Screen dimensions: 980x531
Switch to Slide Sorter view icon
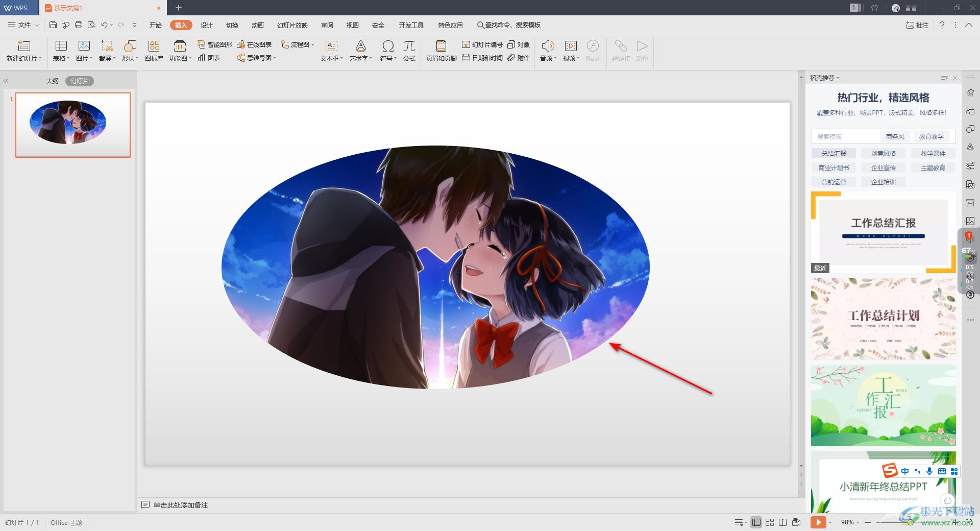click(770, 522)
